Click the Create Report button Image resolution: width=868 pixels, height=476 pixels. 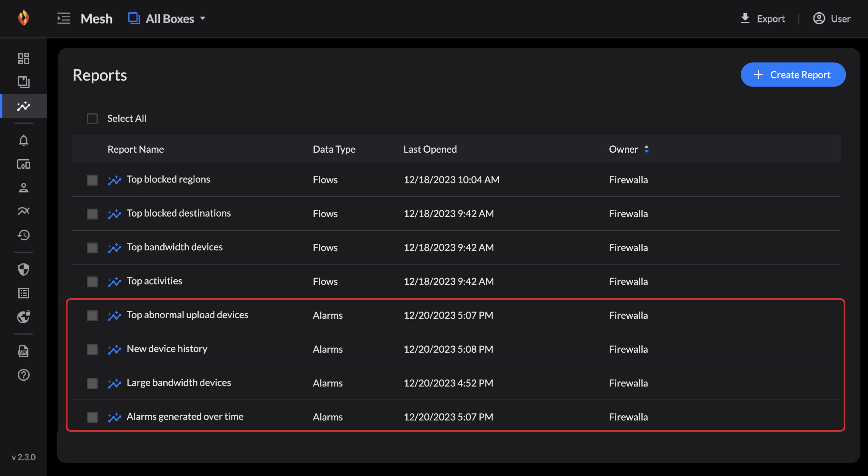pyautogui.click(x=793, y=75)
